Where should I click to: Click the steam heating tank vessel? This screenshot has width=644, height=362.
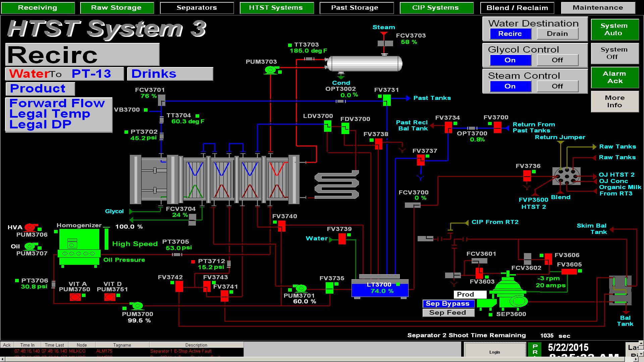(x=365, y=64)
